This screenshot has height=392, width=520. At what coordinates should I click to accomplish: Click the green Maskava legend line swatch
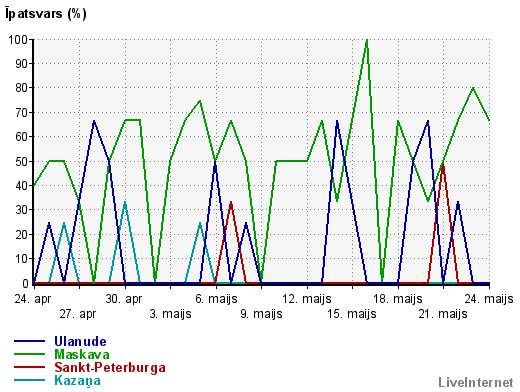click(29, 354)
